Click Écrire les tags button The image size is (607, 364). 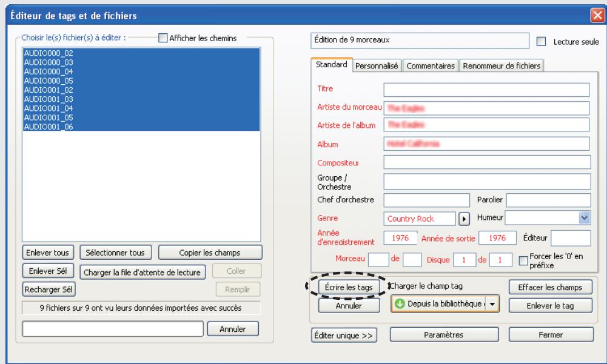click(349, 288)
